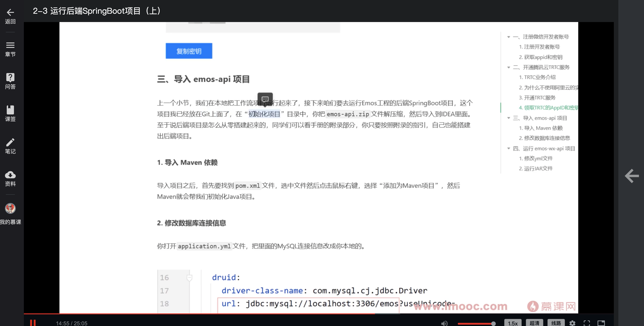Open the 问答 Q&A section
Image resolution: width=644 pixels, height=326 pixels.
tap(10, 78)
